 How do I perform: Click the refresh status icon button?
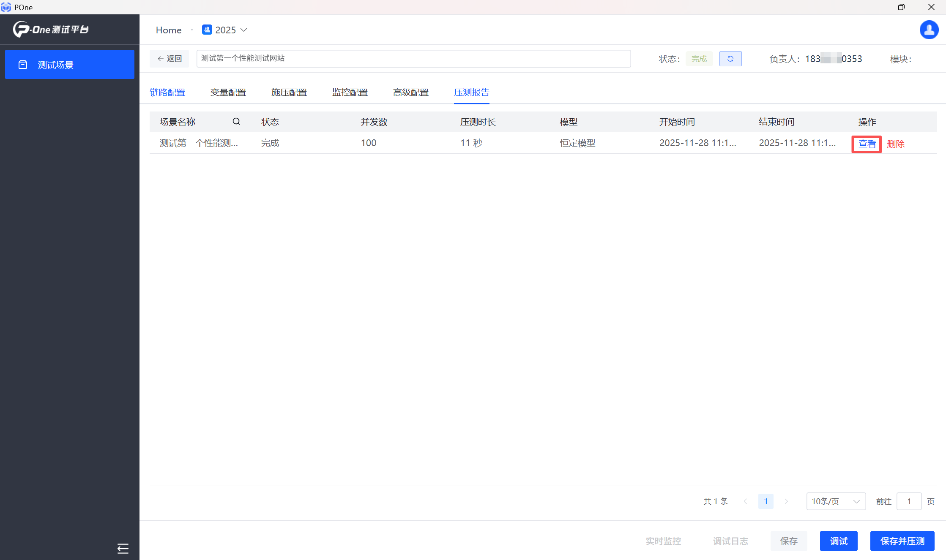(x=730, y=59)
